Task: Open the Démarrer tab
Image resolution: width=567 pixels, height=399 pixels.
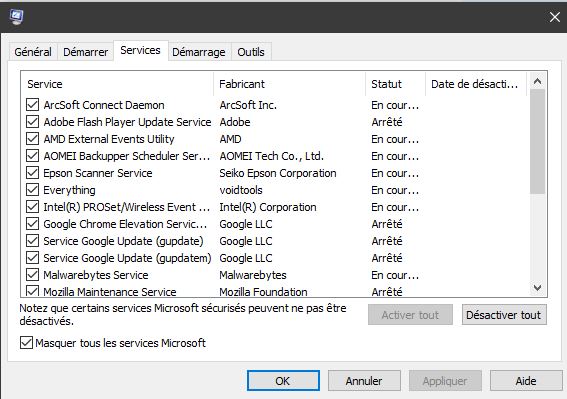Action: [x=85, y=52]
